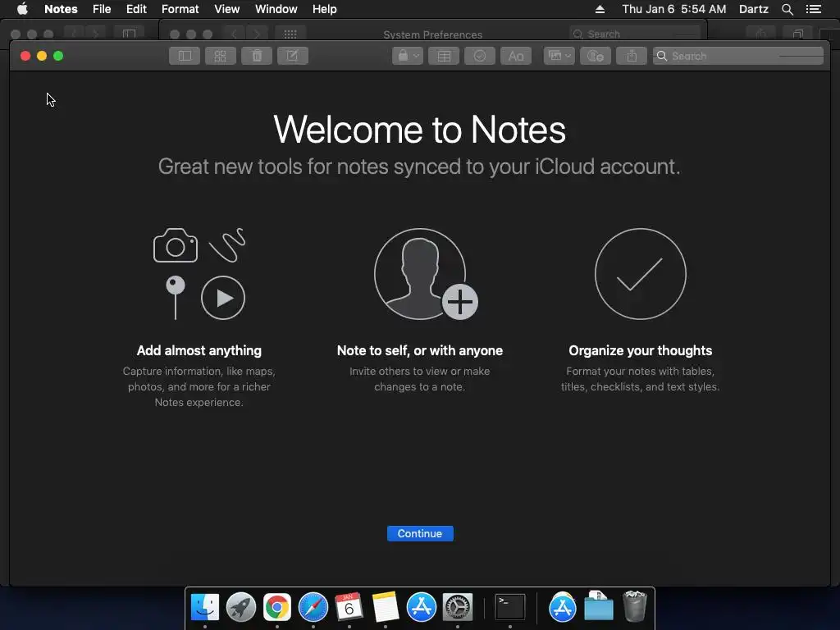
Task: Open the File menu
Action: [x=101, y=9]
